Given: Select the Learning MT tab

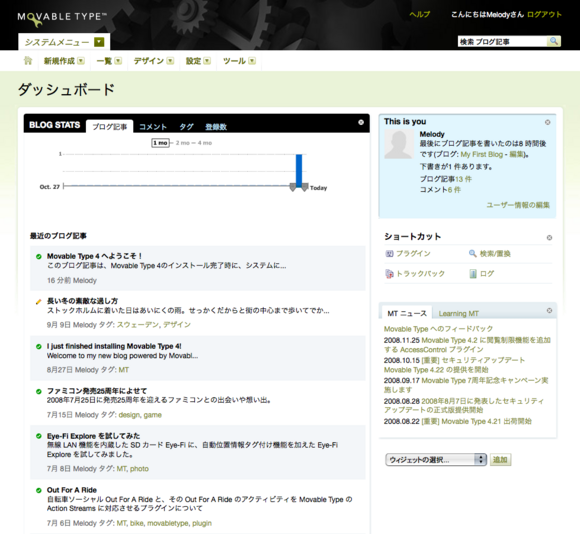Looking at the screenshot, I should pos(458,314).
